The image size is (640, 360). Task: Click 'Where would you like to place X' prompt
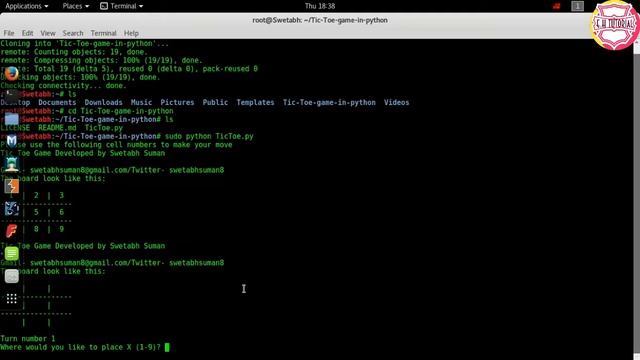click(80, 347)
